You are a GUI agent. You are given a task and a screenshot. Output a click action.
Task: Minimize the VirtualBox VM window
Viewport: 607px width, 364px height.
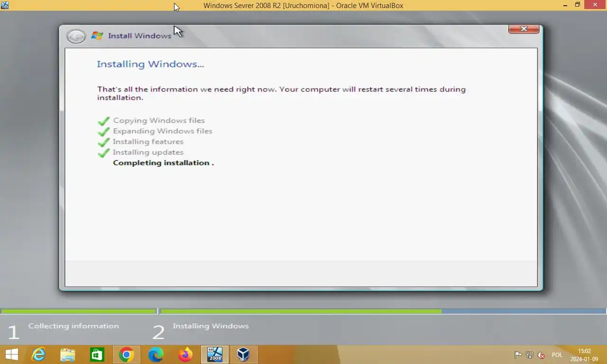pyautogui.click(x=565, y=5)
